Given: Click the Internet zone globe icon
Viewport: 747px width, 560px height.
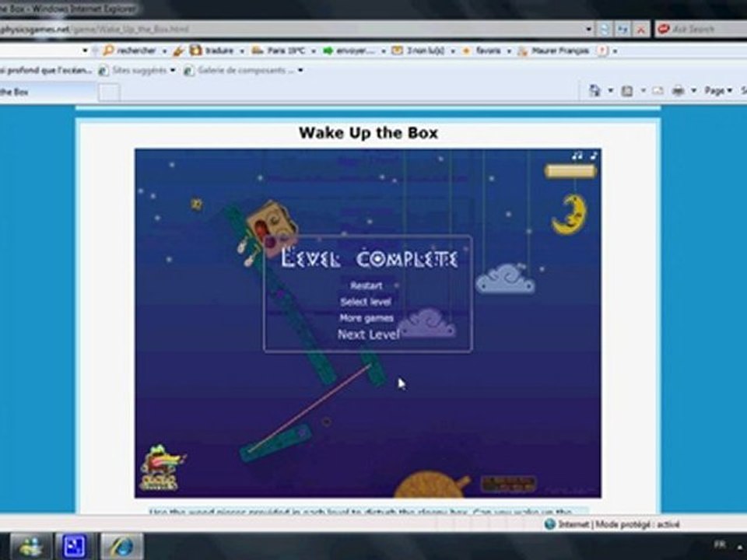Looking at the screenshot, I should (x=550, y=523).
